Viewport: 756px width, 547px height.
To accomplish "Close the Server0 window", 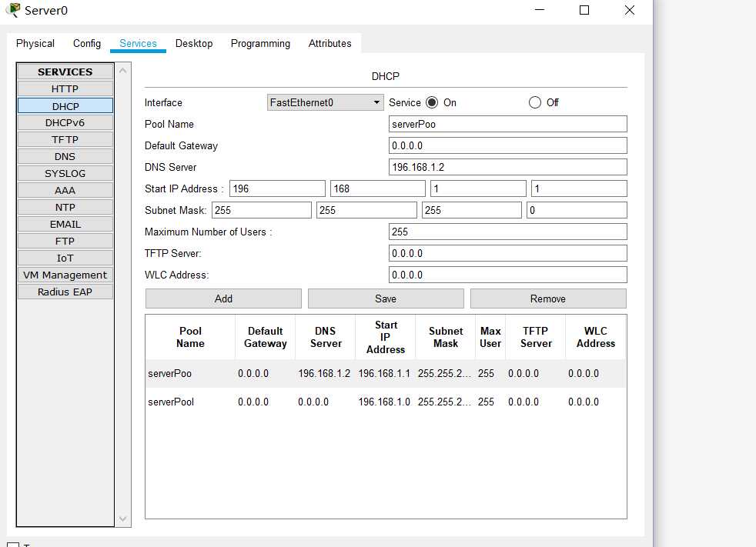I will pyautogui.click(x=630, y=10).
